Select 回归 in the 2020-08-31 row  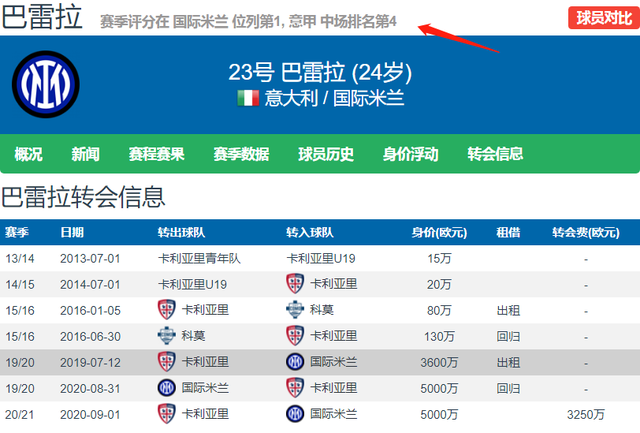(508, 389)
